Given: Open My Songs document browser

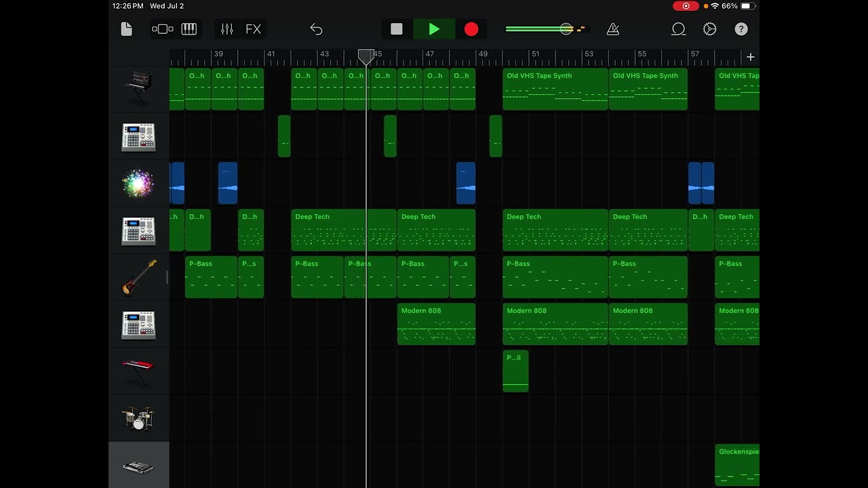Looking at the screenshot, I should click(126, 29).
